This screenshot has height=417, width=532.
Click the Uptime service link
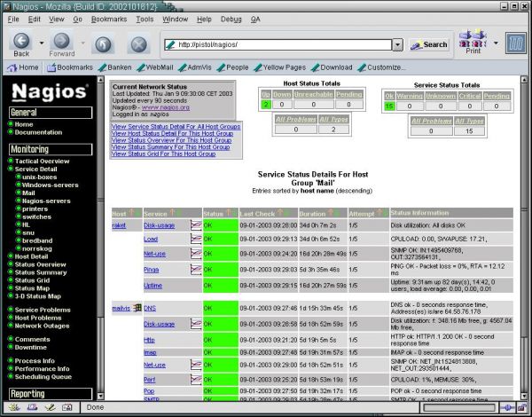click(153, 285)
